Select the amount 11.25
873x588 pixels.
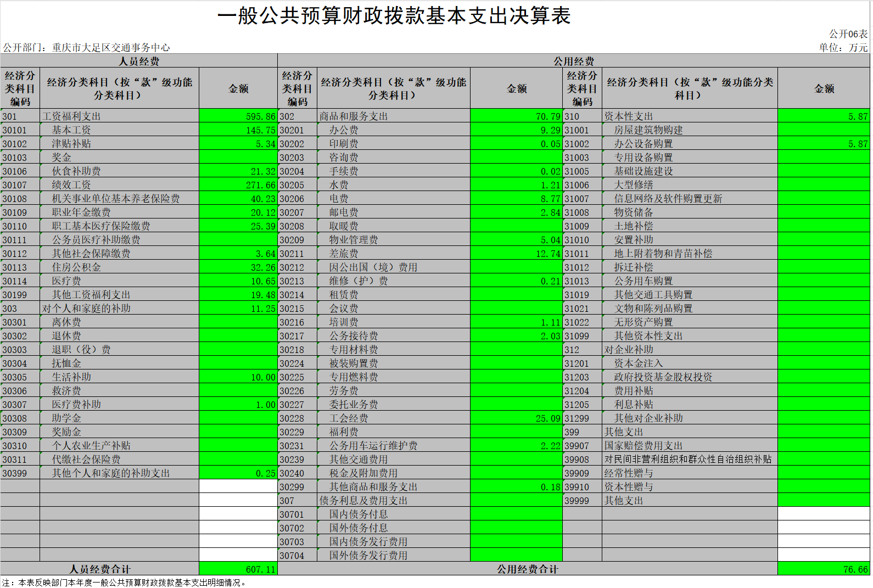238,308
